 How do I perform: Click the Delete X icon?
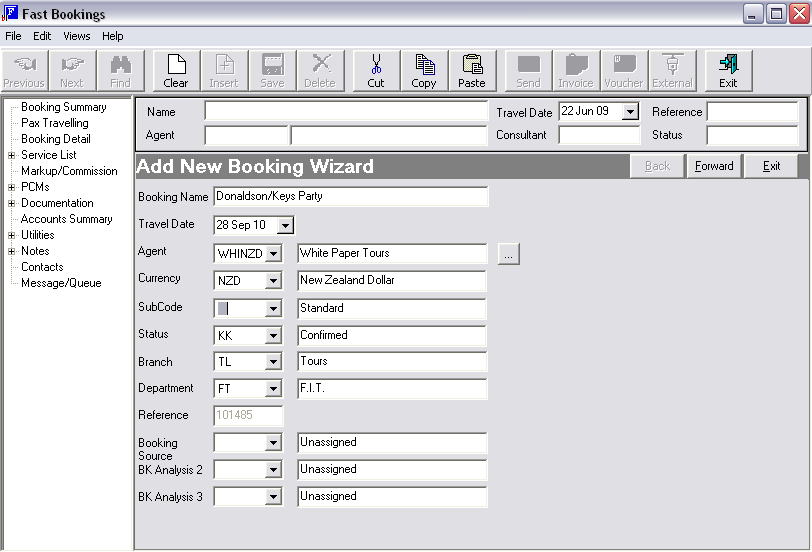(320, 71)
